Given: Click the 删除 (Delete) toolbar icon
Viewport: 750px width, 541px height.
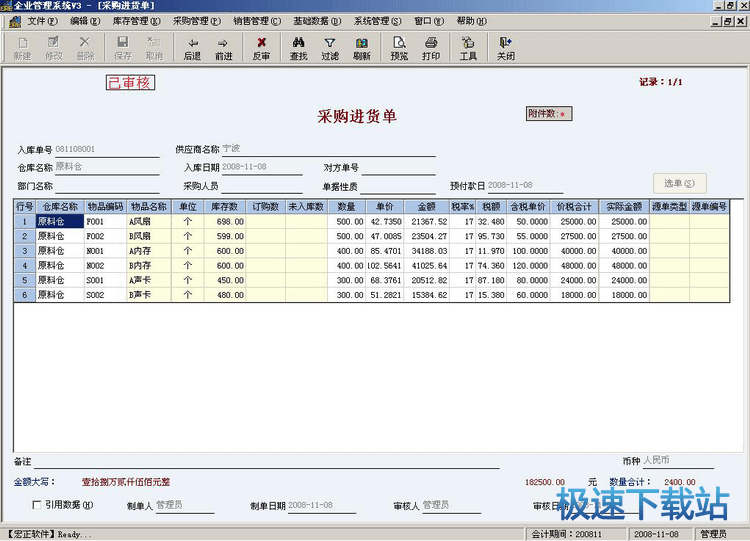Looking at the screenshot, I should (85, 48).
